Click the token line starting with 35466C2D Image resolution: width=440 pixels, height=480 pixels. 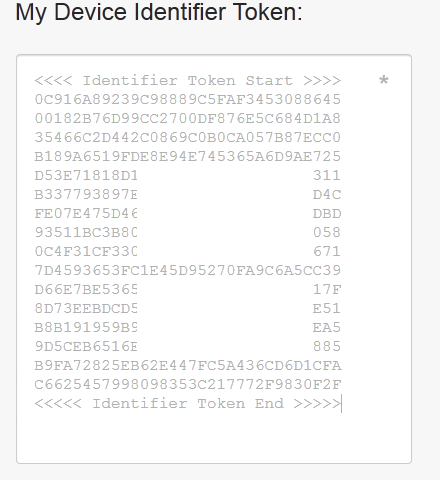[x=188, y=138]
